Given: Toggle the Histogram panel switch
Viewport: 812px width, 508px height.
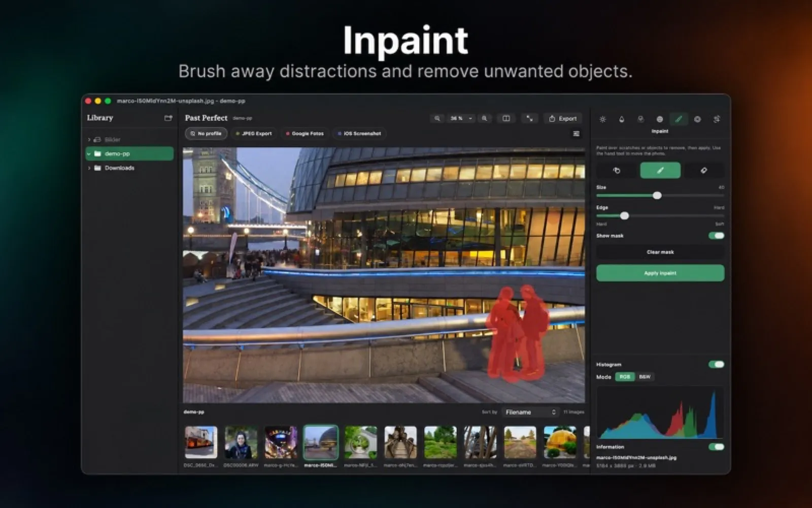Looking at the screenshot, I should (716, 364).
